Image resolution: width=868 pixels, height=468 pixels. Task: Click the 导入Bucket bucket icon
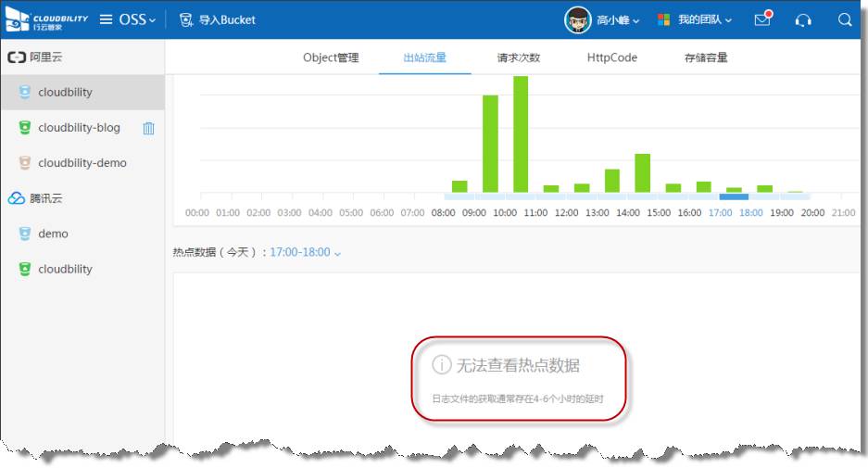pyautogui.click(x=186, y=19)
